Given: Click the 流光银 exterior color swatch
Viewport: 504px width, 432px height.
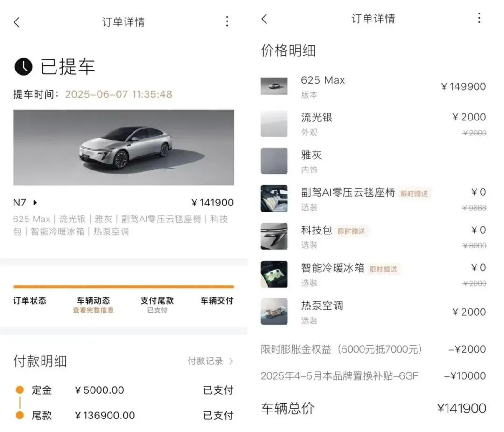Looking at the screenshot, I should (x=274, y=124).
